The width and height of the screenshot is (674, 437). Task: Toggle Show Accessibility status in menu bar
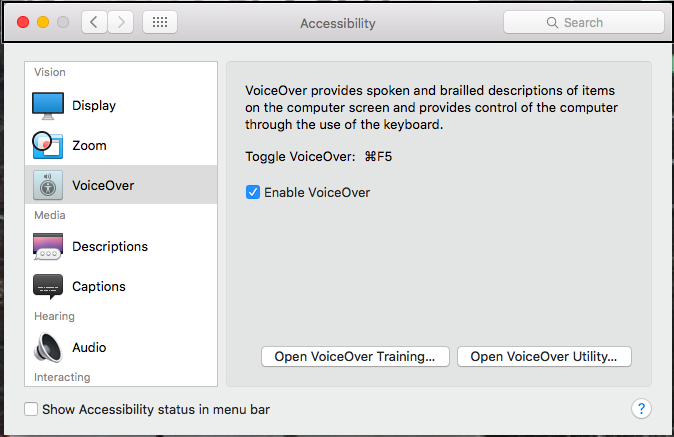coord(32,409)
